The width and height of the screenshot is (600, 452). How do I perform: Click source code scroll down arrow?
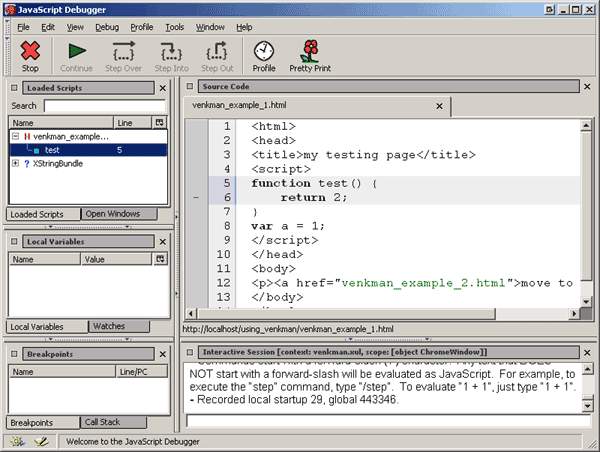pos(586,302)
